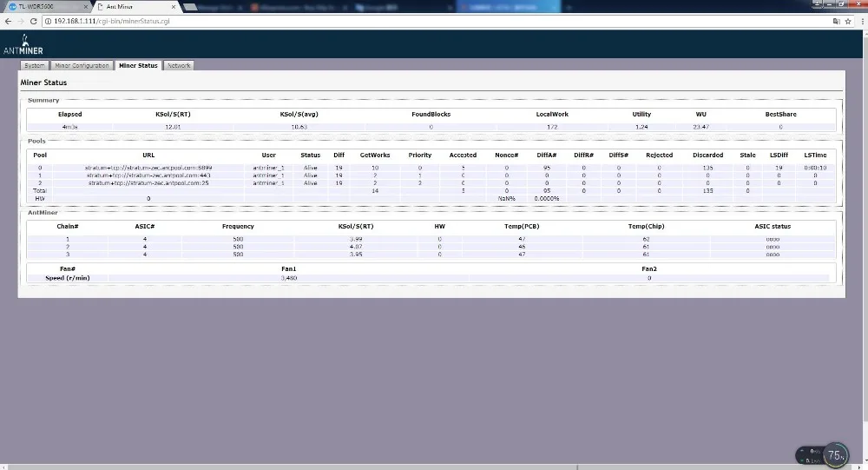868x470 pixels.
Task: Reload the miner status page
Action: (x=33, y=21)
